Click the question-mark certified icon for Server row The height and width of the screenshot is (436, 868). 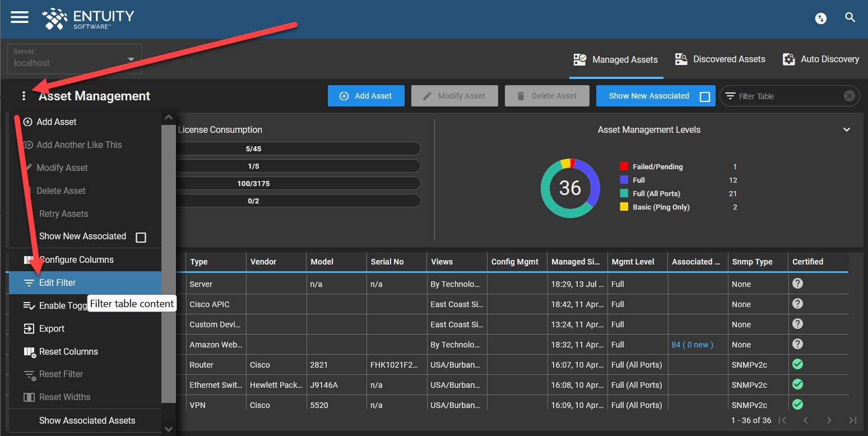coord(797,283)
